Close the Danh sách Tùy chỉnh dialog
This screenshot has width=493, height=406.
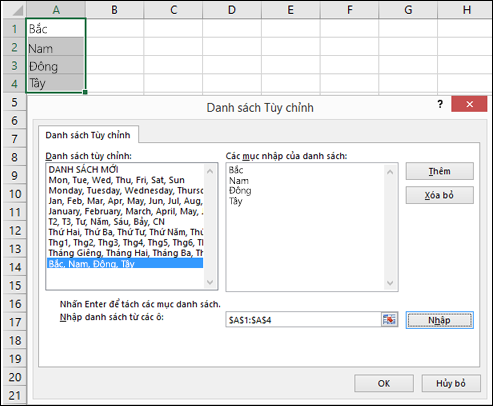[x=469, y=104]
